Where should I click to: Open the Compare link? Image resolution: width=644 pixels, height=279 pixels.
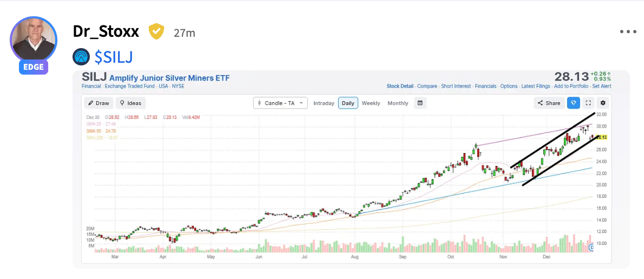click(x=427, y=86)
